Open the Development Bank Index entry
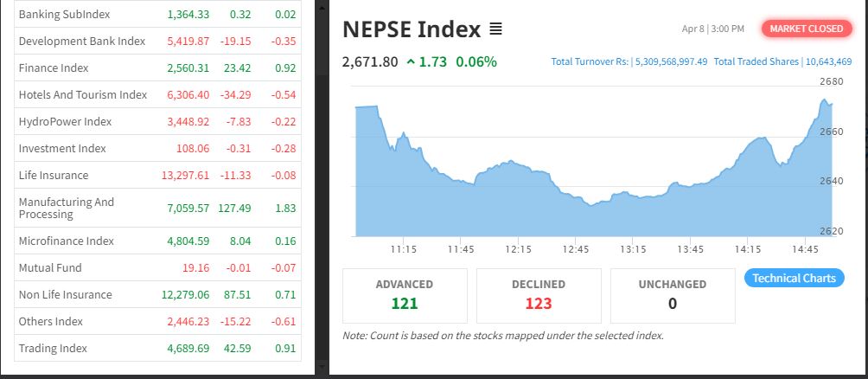This screenshot has height=379, width=868. coord(157,41)
